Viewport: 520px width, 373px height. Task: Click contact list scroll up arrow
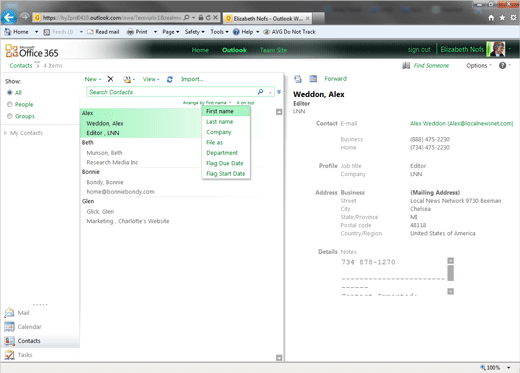(279, 112)
